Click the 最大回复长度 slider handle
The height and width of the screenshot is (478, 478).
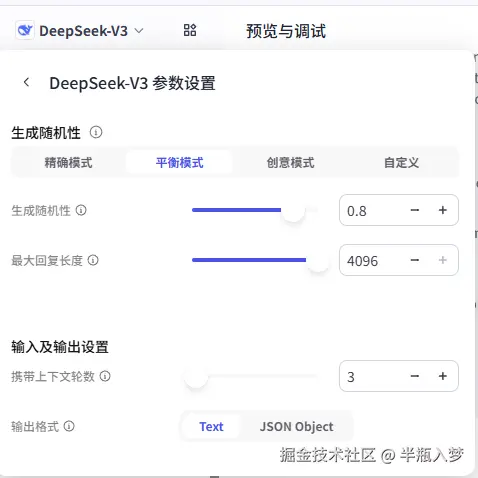click(318, 260)
